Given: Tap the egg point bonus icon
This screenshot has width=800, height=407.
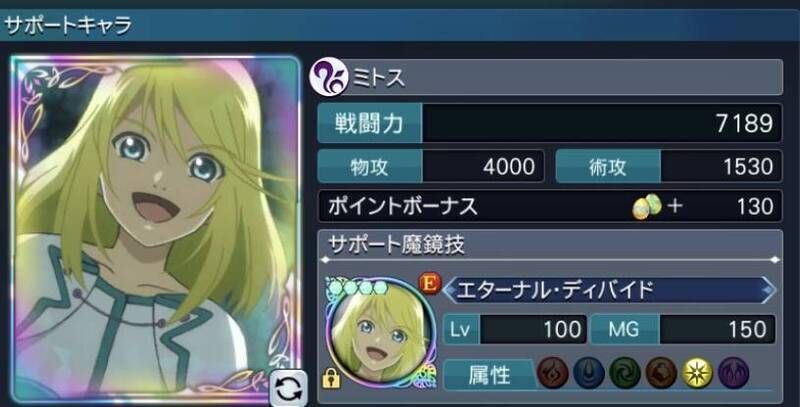Looking at the screenshot, I should [647, 207].
